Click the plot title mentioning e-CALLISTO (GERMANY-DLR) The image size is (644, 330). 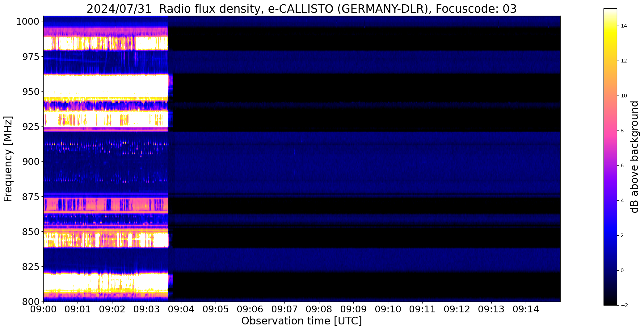[301, 9]
